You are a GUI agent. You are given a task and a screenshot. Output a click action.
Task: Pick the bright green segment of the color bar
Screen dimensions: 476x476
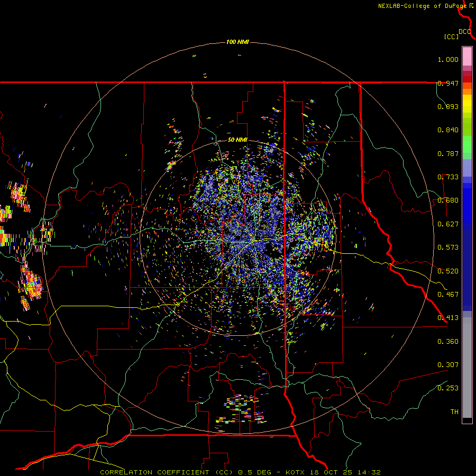click(467, 145)
